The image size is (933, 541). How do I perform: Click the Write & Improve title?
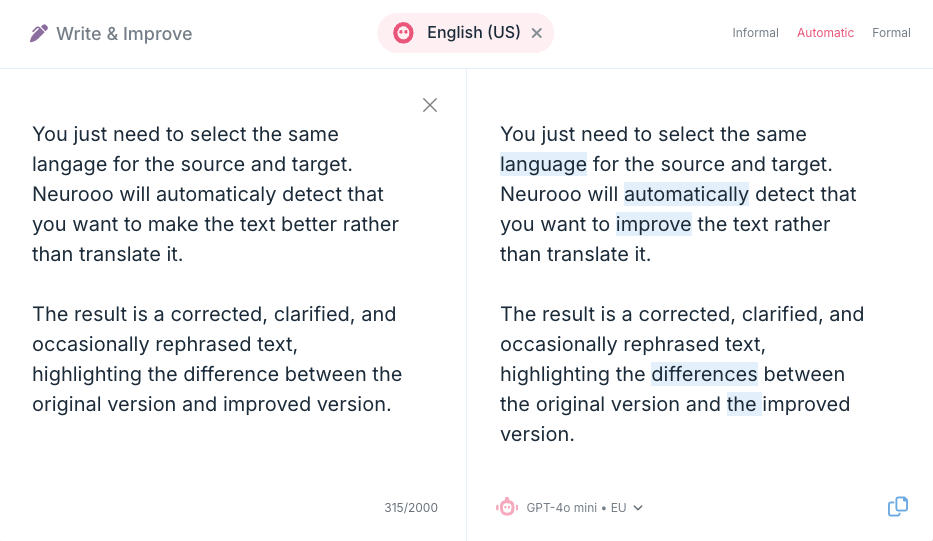pyautogui.click(x=124, y=34)
